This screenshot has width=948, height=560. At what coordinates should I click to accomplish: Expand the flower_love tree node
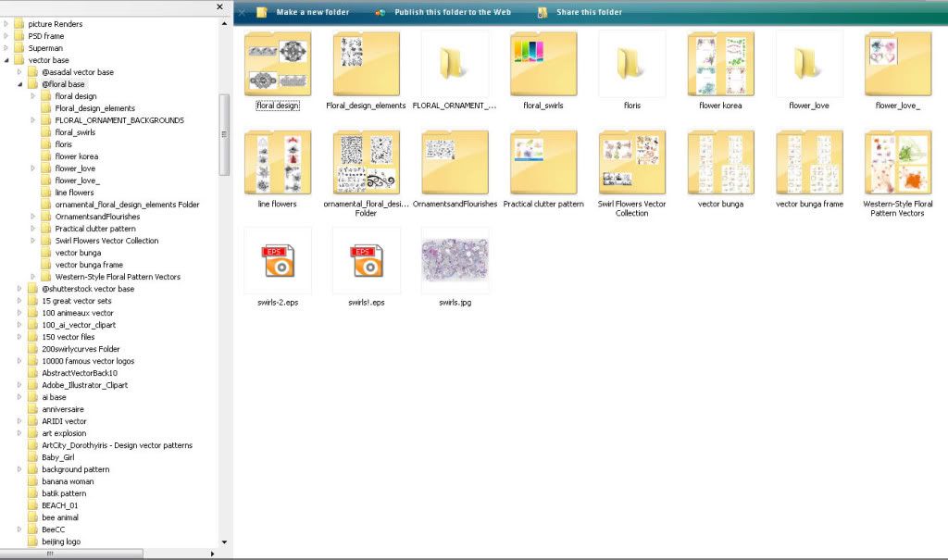33,168
